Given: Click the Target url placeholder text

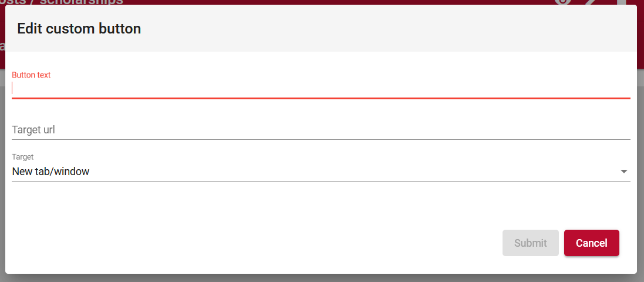Looking at the screenshot, I should point(33,130).
